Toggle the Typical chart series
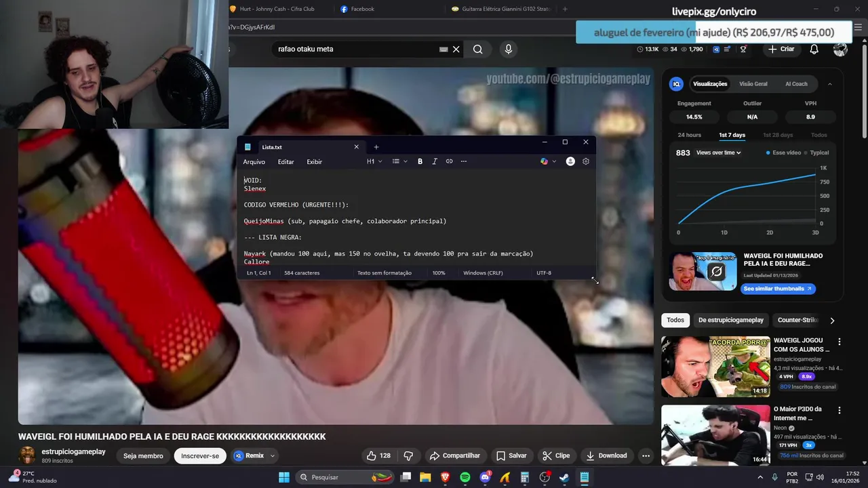Viewport: 868px width, 488px height. click(x=816, y=152)
